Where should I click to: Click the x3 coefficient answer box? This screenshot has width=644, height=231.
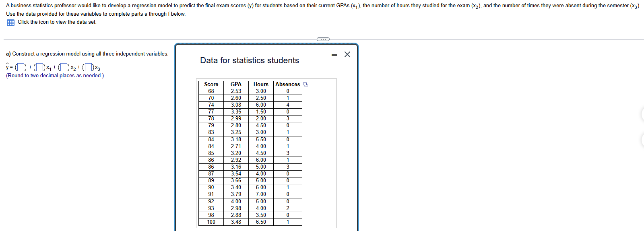[x=89, y=67]
